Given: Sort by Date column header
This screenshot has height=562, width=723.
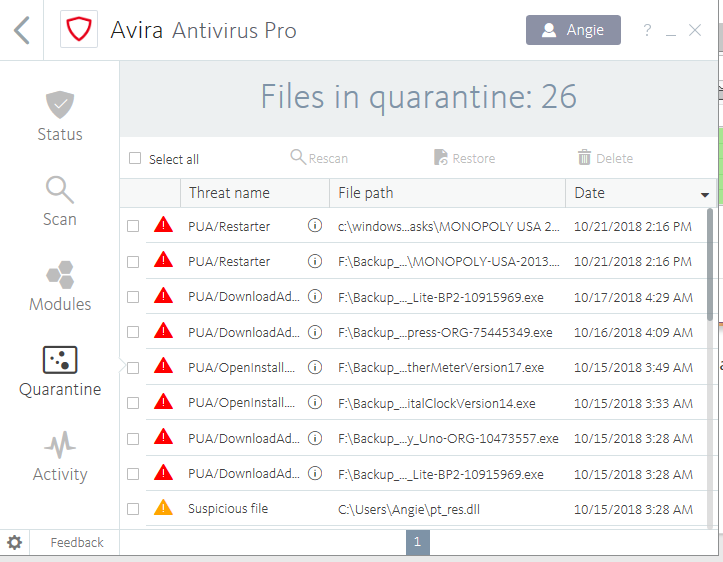Looking at the screenshot, I should pyautogui.click(x=640, y=193).
